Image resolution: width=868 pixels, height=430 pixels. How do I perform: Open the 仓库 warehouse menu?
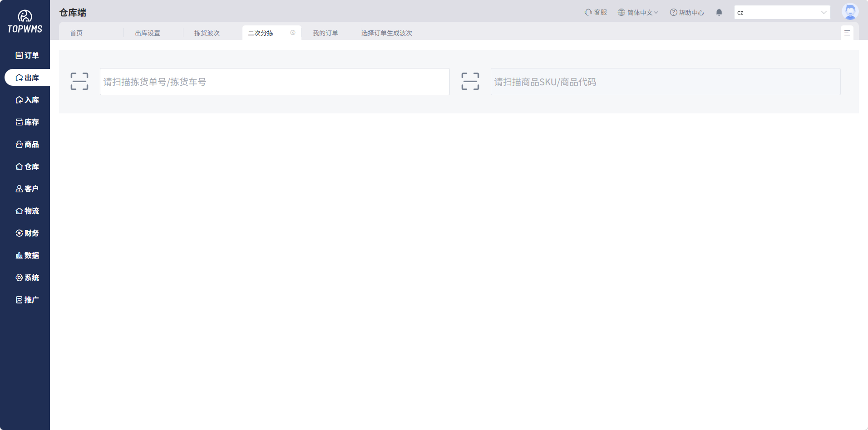27,166
